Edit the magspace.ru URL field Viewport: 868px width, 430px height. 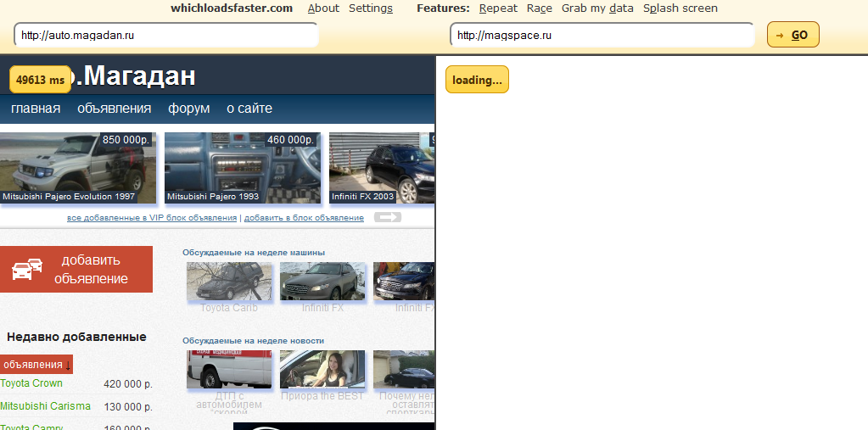coord(602,36)
